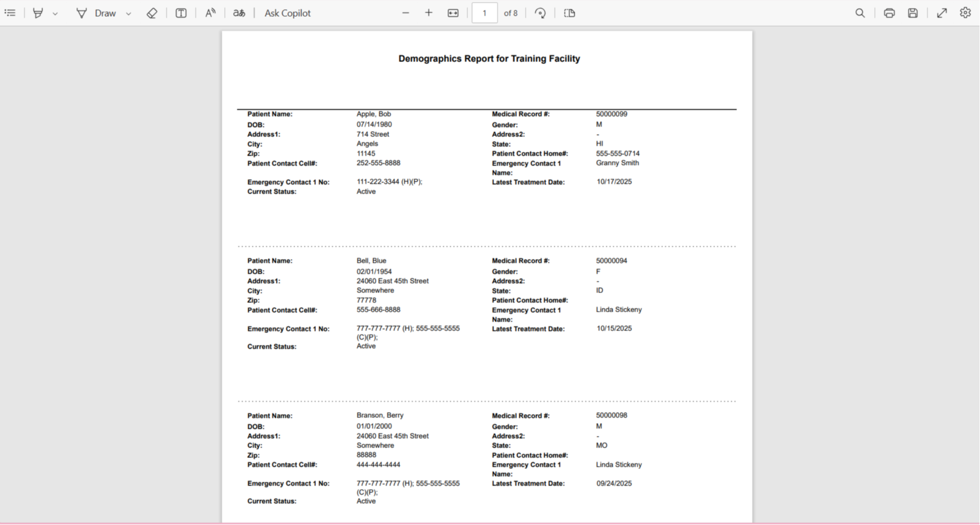Select medical record number 50000094
The image size is (980, 525).
612,260
